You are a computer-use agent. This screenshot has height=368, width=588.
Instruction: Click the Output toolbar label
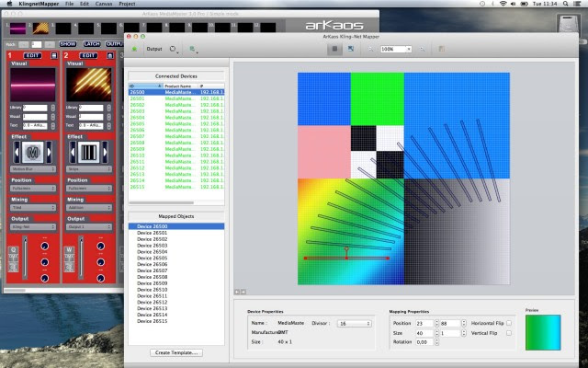[x=154, y=49]
